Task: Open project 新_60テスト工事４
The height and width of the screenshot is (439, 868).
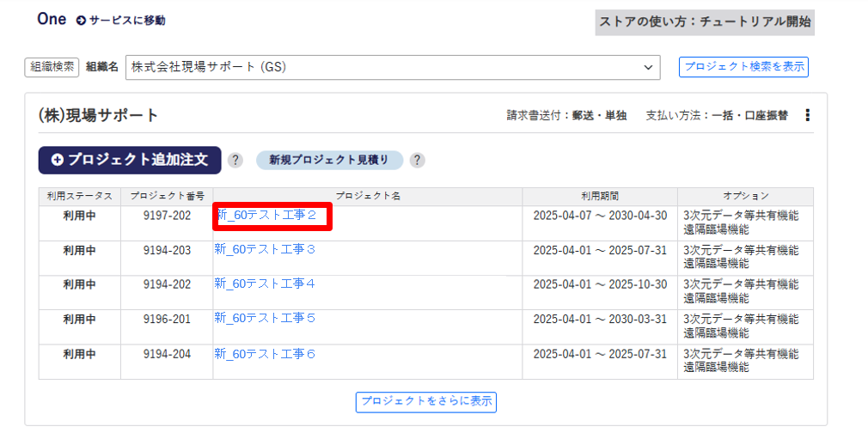Action: point(265,284)
